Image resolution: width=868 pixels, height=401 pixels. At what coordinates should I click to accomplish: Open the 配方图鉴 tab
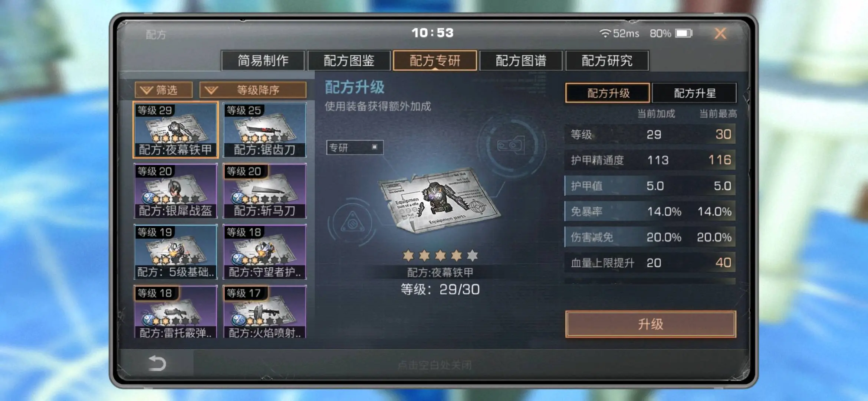(x=349, y=61)
